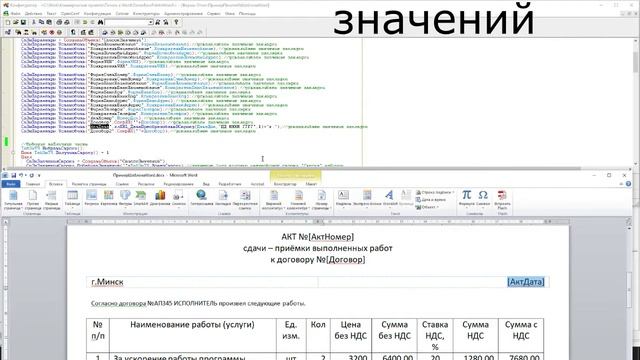Open the Картинка clip art icon
640x360 pixels.
109,198
